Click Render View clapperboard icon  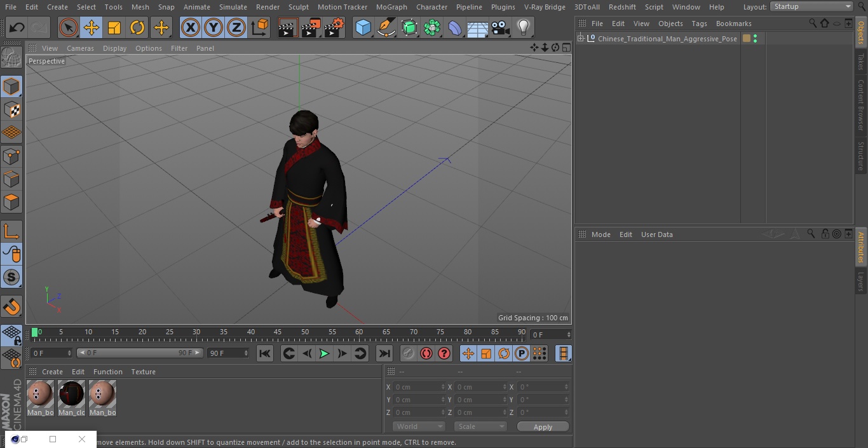point(288,27)
